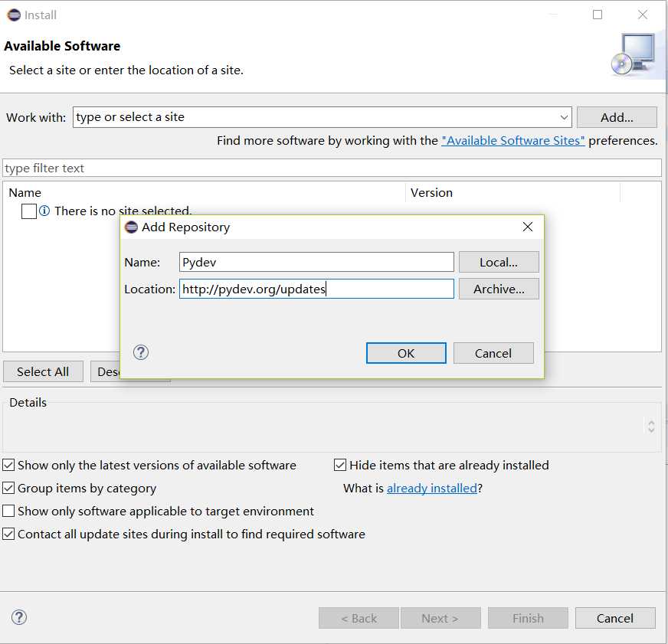This screenshot has width=668, height=644.
Task: Toggle 'Show only the latest versions' checkbox
Action: click(x=8, y=465)
